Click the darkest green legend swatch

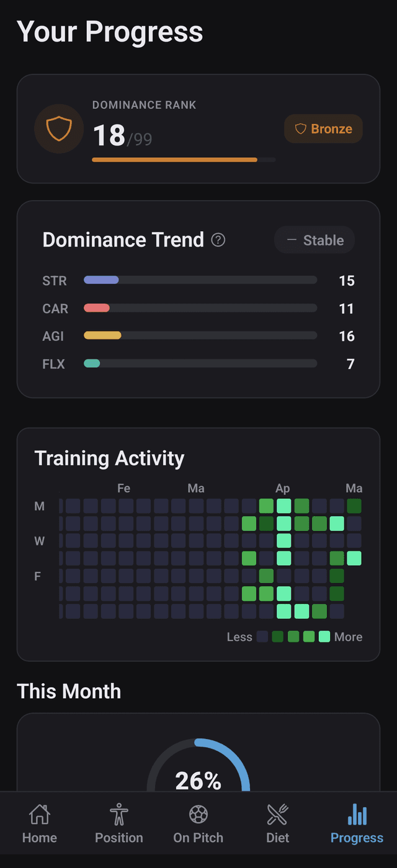(277, 636)
